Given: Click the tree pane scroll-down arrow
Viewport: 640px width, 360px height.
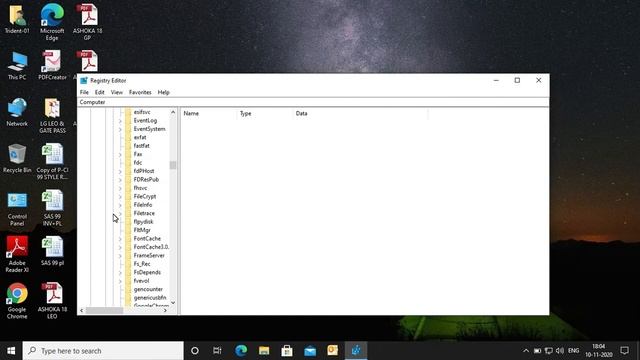Looking at the screenshot, I should (x=173, y=303).
